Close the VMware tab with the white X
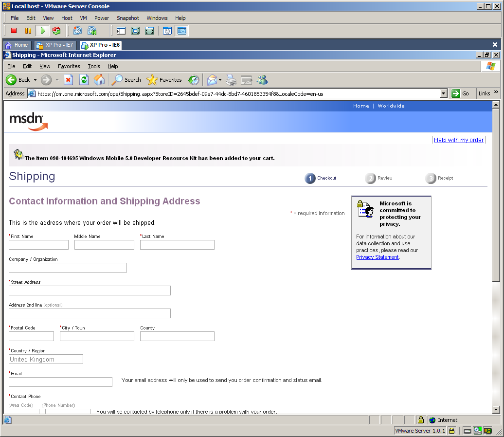Image resolution: width=504 pixels, height=437 pixels. [x=495, y=45]
